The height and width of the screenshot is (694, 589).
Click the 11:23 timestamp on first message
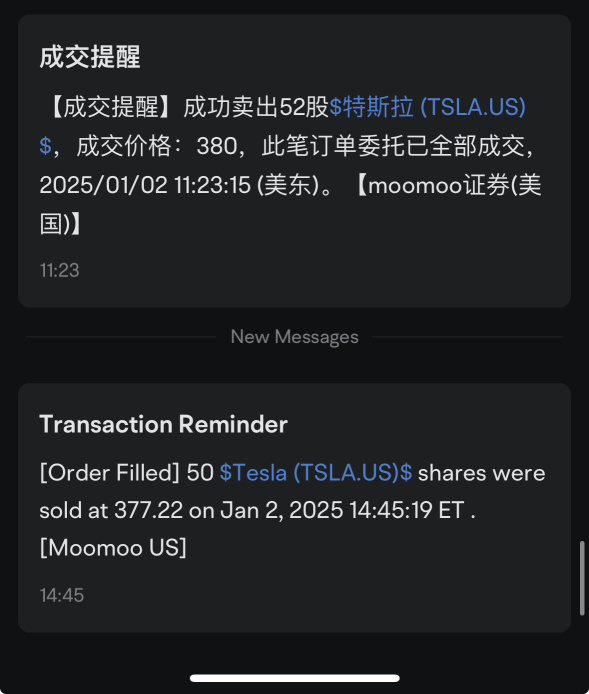[59, 270]
